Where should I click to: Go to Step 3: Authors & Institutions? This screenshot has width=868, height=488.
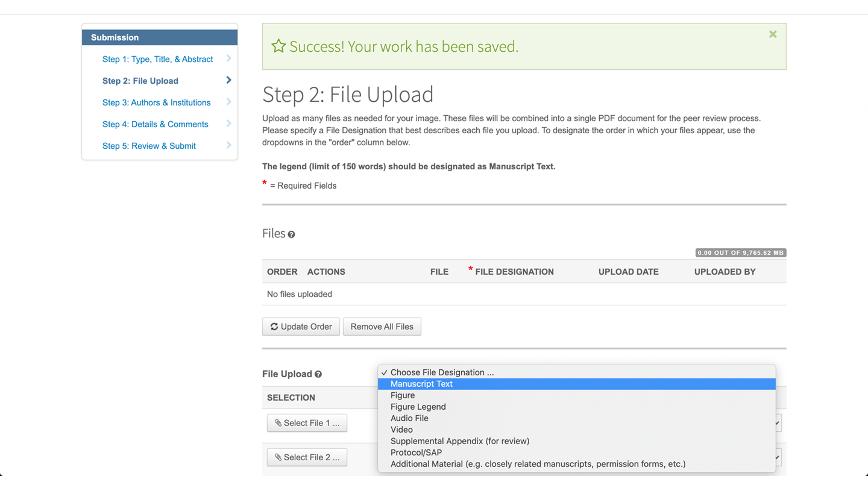(x=156, y=102)
